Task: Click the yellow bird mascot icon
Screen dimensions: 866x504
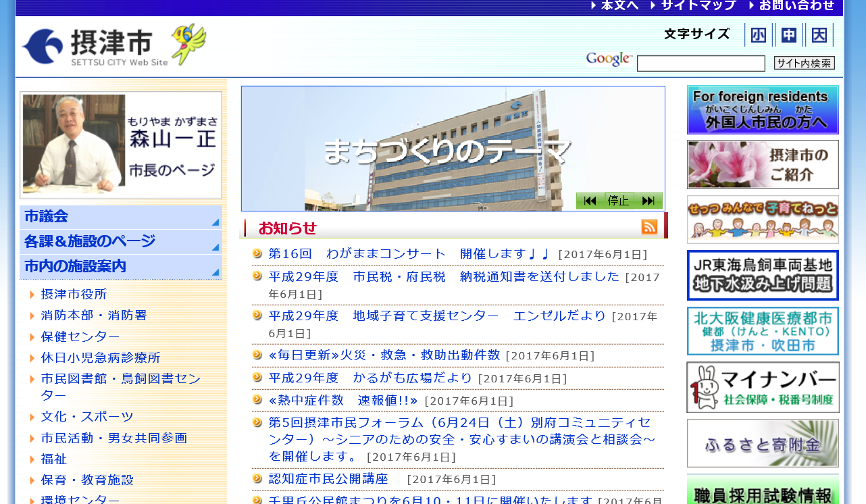Action: 188,44
